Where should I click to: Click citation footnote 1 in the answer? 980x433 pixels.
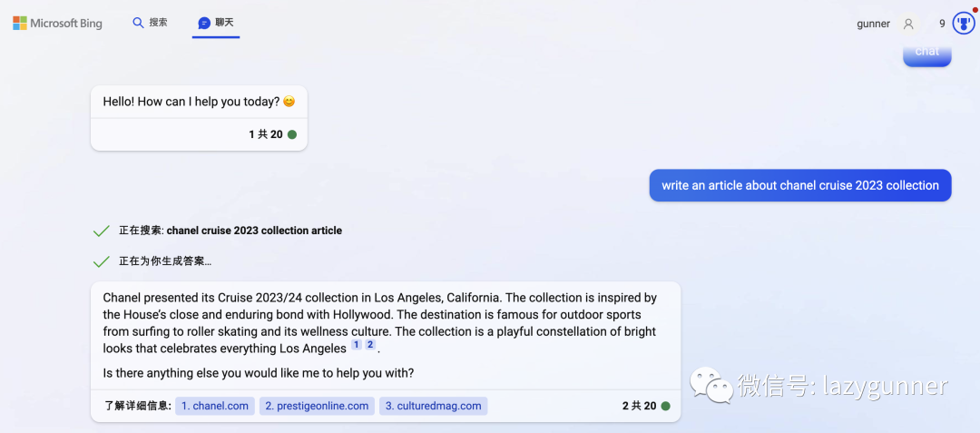[357, 346]
